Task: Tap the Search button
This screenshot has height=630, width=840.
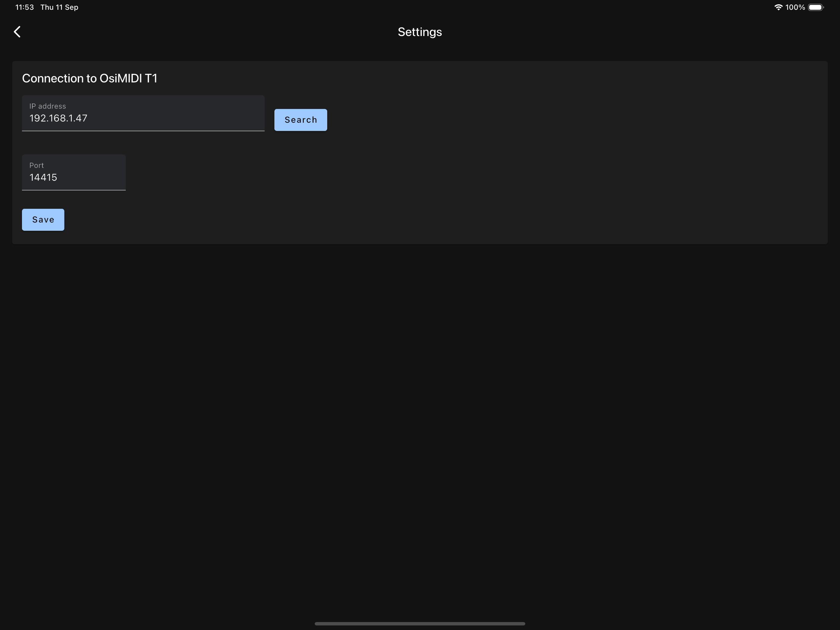Action: pos(300,120)
